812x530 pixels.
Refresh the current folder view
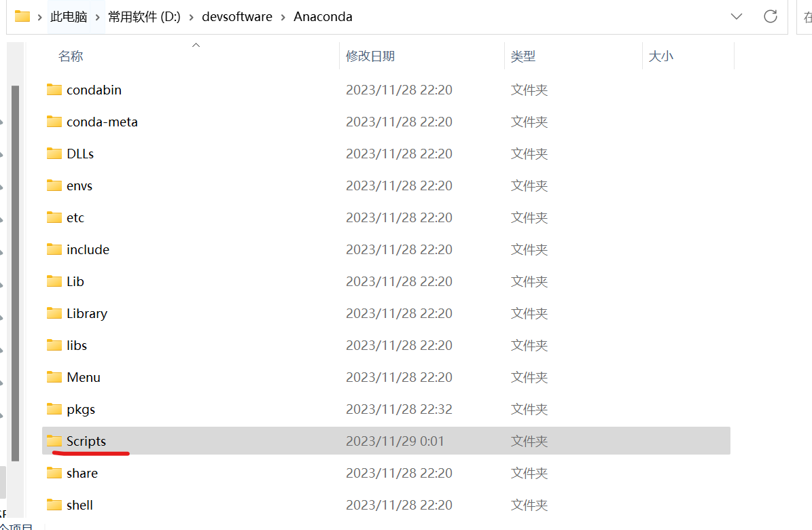click(x=771, y=16)
